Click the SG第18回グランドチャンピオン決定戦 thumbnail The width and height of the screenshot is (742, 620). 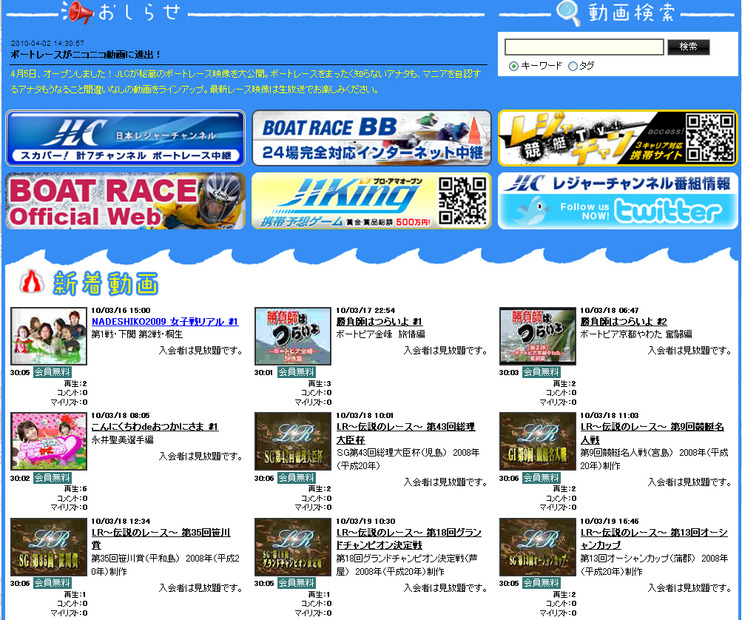coord(293,547)
